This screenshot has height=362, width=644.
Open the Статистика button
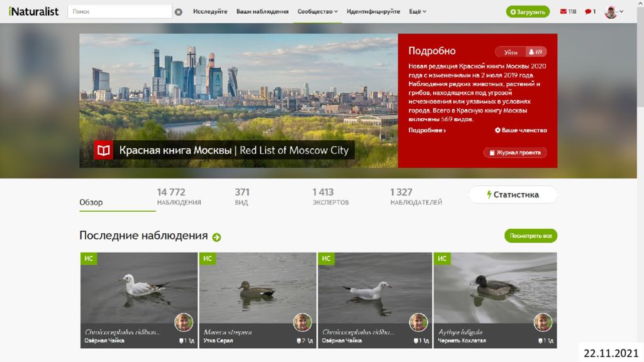click(x=513, y=195)
